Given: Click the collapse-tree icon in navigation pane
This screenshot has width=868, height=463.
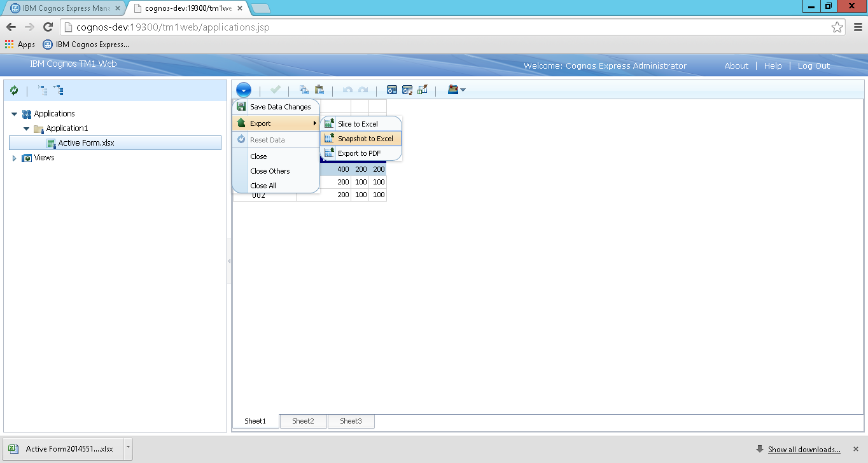Looking at the screenshot, I should point(43,90).
